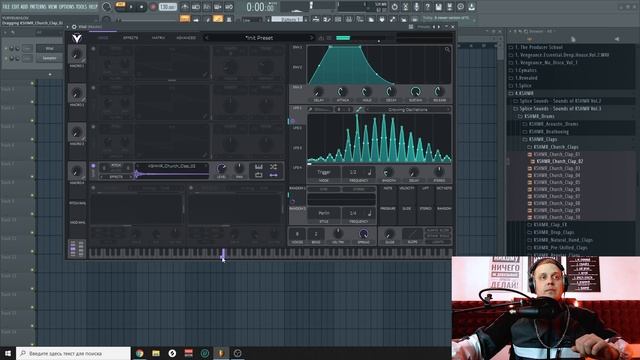Select next Vital preset arrow
Image resolution: width=640 pixels, height=360 pixels.
(312, 38)
